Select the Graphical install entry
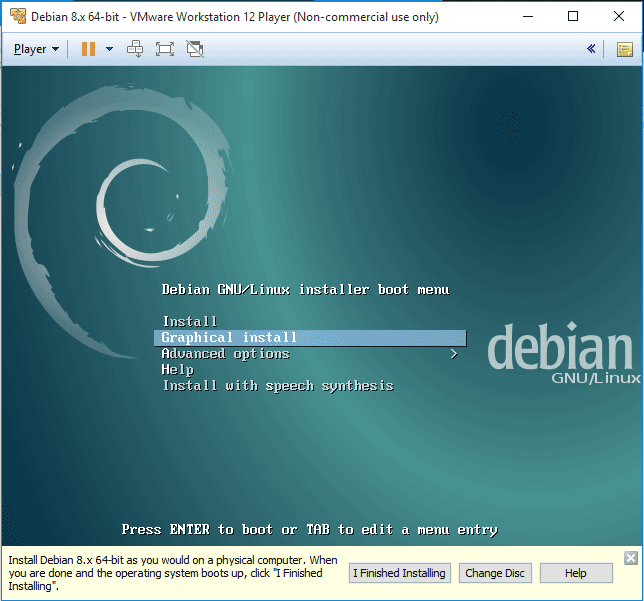The width and height of the screenshot is (644, 601). coord(230,338)
